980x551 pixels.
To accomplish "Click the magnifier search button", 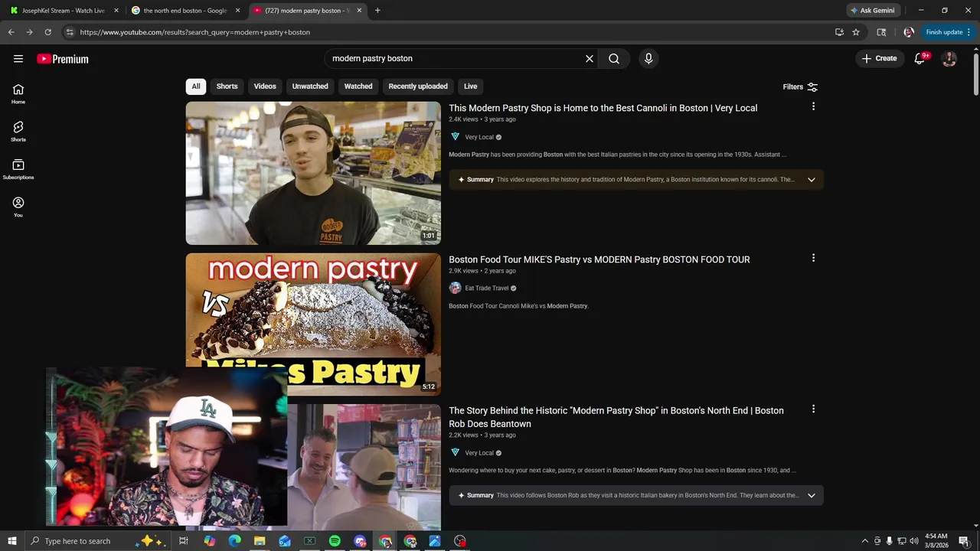I will pos(614,58).
